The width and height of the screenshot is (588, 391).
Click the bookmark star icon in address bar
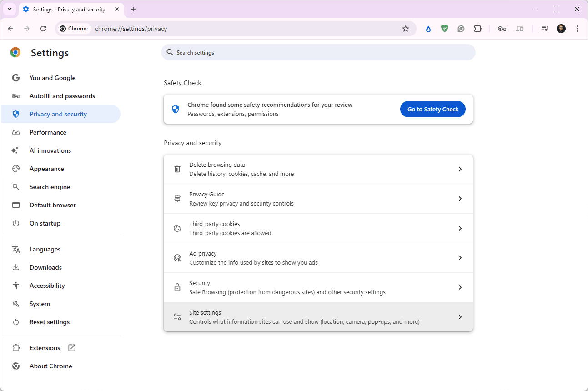(x=406, y=29)
